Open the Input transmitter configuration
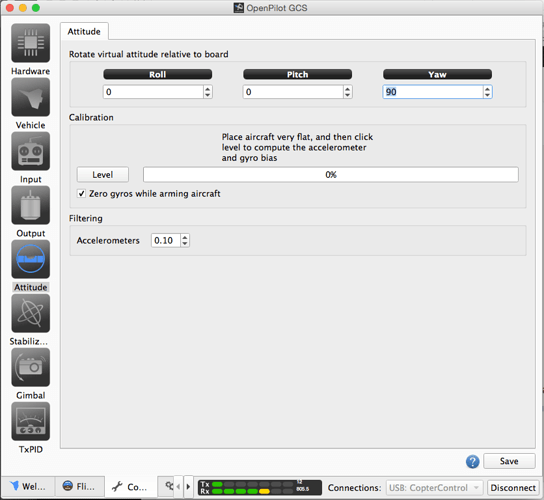This screenshot has height=500, width=544. pos(31,151)
